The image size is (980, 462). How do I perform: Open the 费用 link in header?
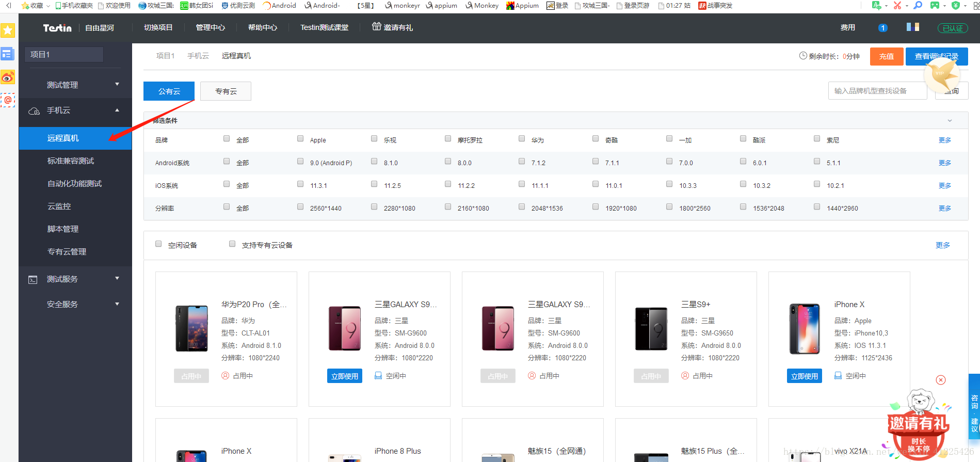point(848,27)
